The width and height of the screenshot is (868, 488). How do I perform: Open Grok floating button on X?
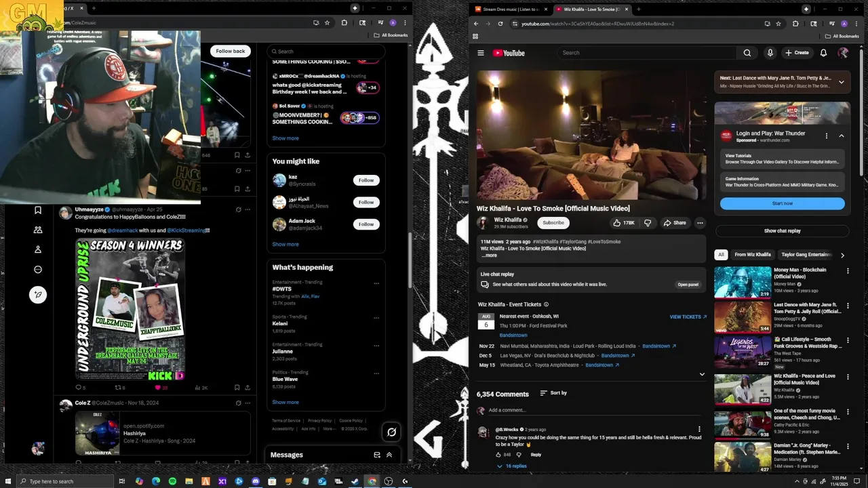click(x=391, y=432)
